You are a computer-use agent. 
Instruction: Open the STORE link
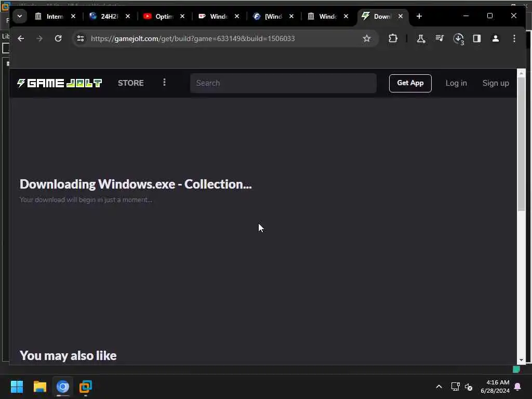(x=130, y=83)
